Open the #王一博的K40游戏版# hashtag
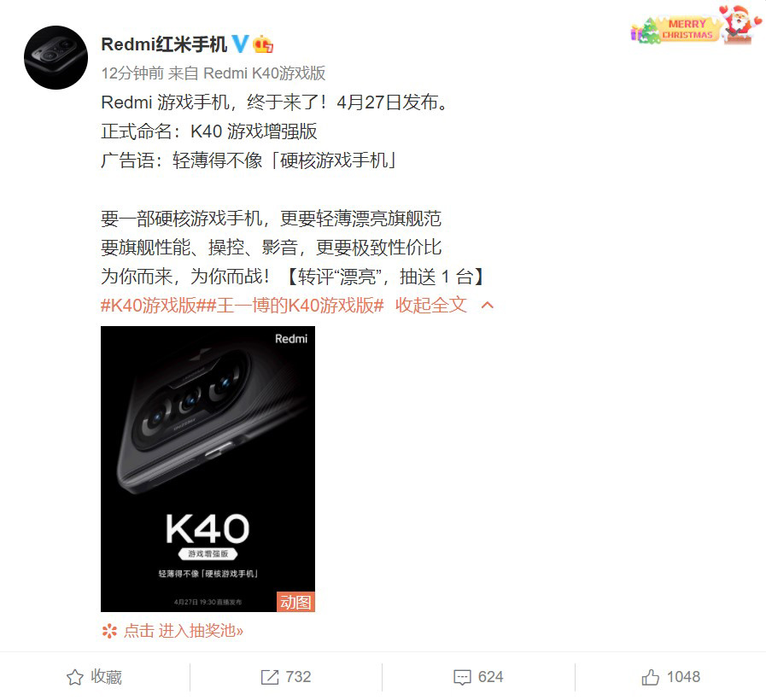 pyautogui.click(x=290, y=305)
